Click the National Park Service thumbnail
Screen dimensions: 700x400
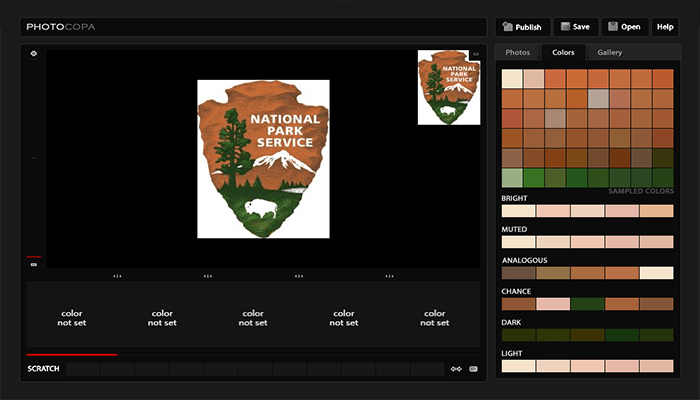tap(448, 90)
